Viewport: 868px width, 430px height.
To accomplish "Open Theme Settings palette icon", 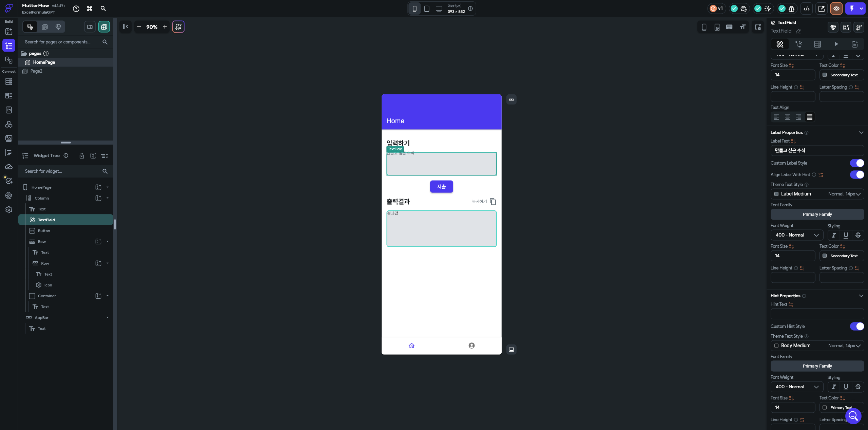I will click(9, 195).
